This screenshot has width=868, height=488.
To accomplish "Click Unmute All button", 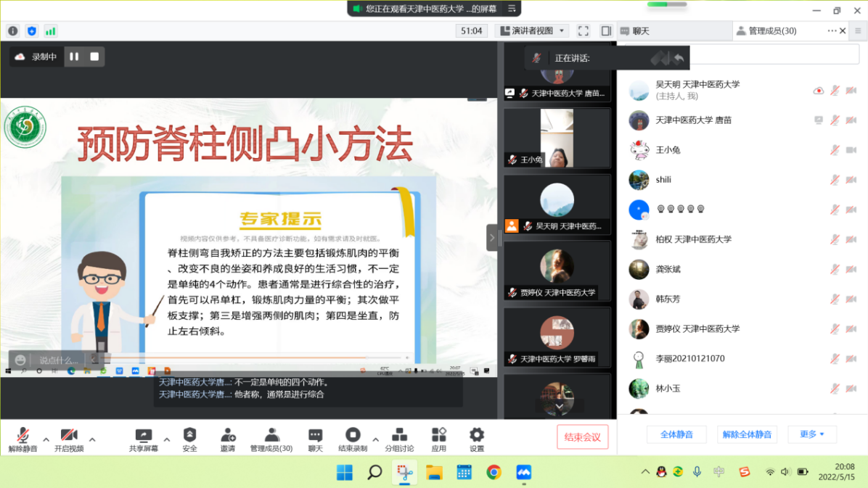I will [x=747, y=434].
